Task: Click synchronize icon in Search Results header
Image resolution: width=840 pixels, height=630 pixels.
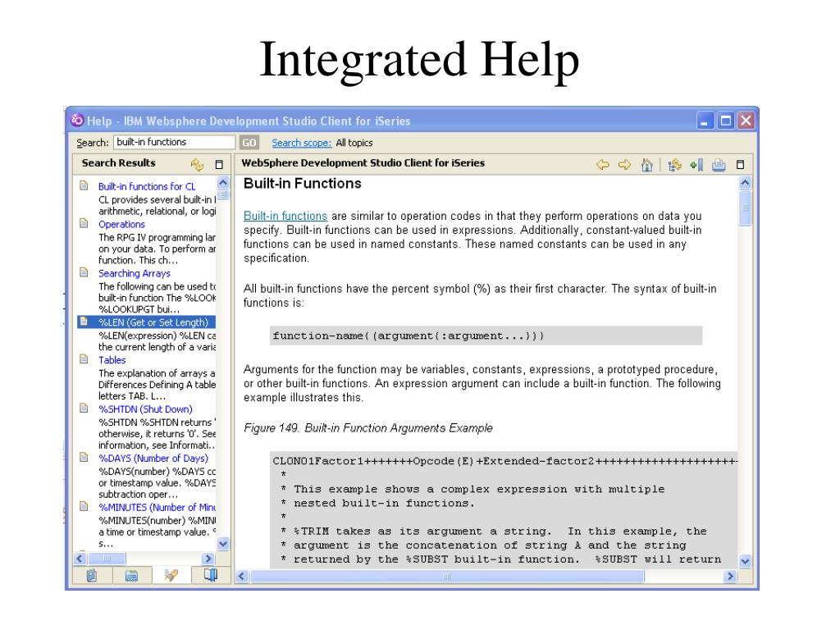Action: [197, 164]
